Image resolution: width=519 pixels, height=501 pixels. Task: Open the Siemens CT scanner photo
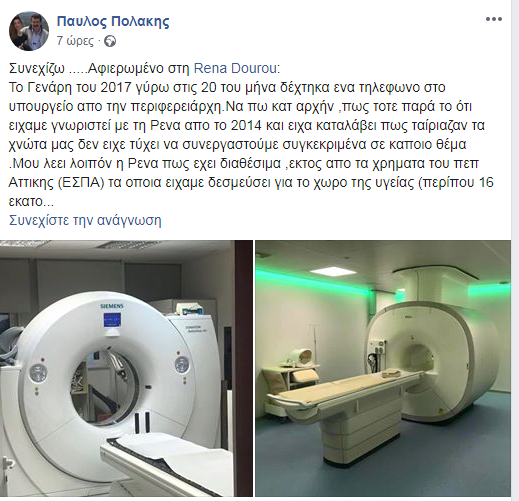[126, 368]
